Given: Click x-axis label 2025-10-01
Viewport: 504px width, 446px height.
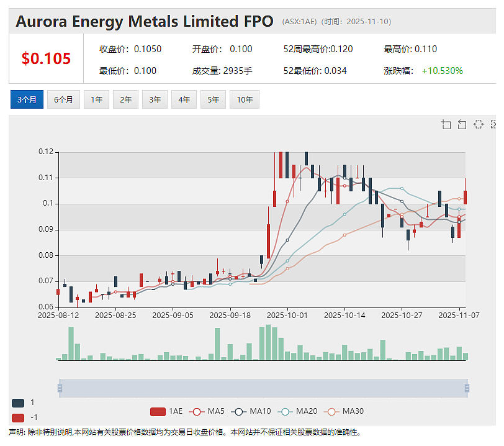Looking at the screenshot, I should pos(287,316).
